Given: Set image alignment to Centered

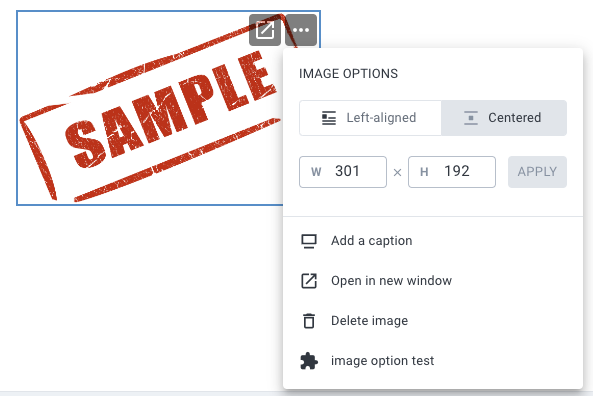Looking at the screenshot, I should 504,118.
